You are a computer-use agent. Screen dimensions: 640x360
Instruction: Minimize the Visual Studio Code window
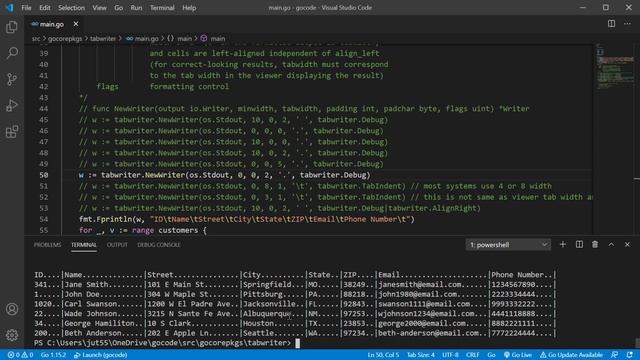(583, 8)
